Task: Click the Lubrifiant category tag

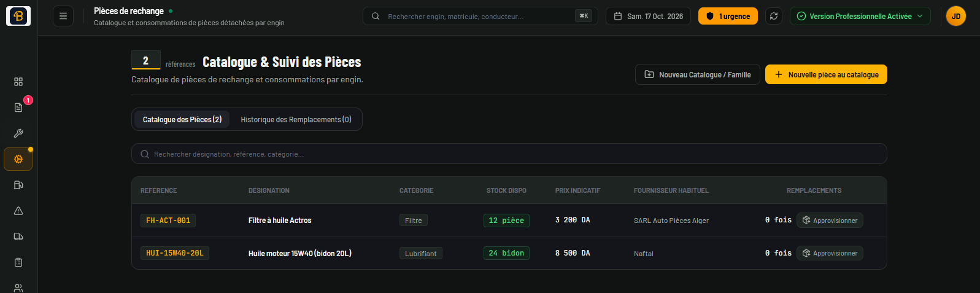Action: pyautogui.click(x=421, y=253)
